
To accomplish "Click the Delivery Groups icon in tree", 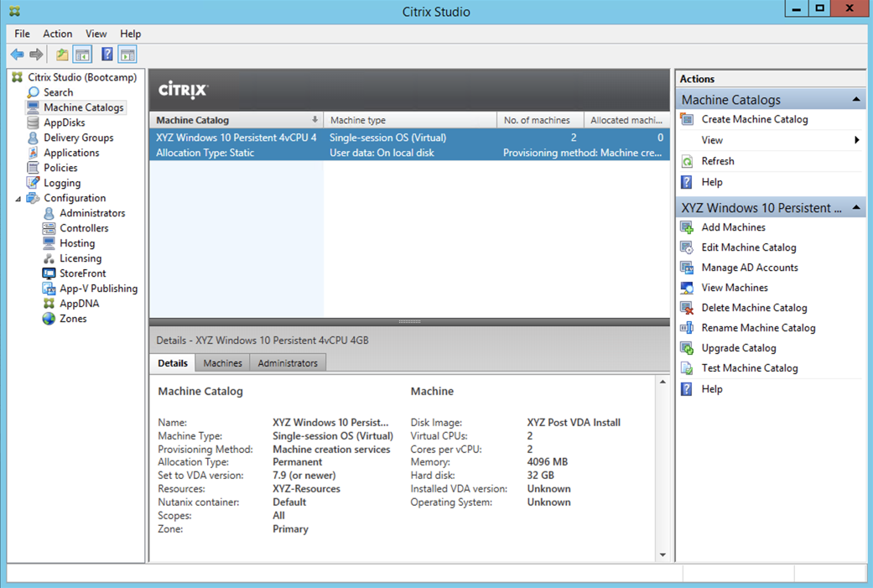I will point(34,138).
